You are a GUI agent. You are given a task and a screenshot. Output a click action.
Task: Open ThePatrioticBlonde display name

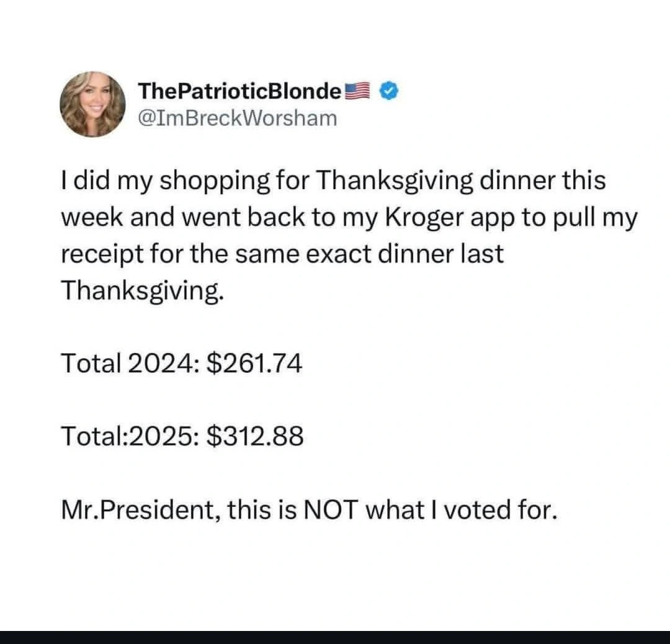click(240, 92)
